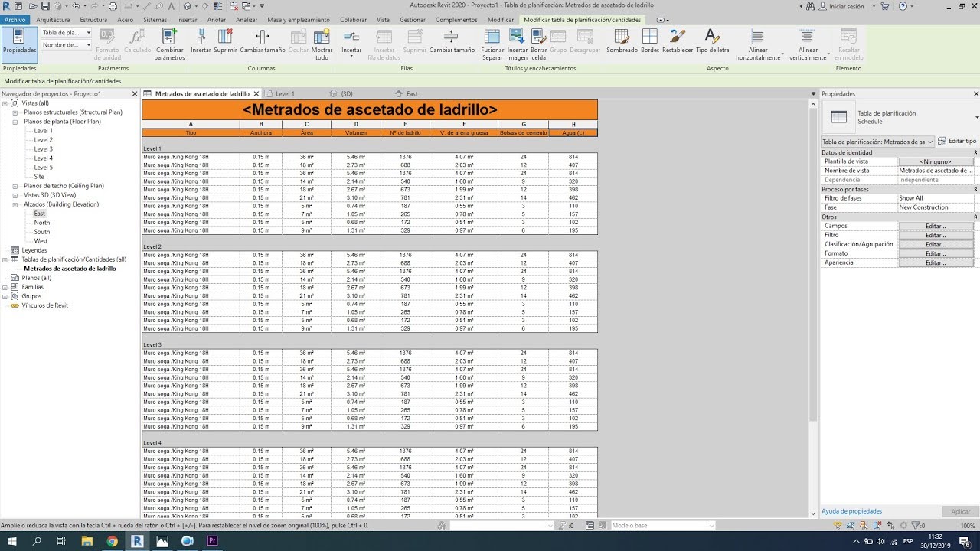
Task: Open Tipo de letra font tool
Action: [x=712, y=41]
